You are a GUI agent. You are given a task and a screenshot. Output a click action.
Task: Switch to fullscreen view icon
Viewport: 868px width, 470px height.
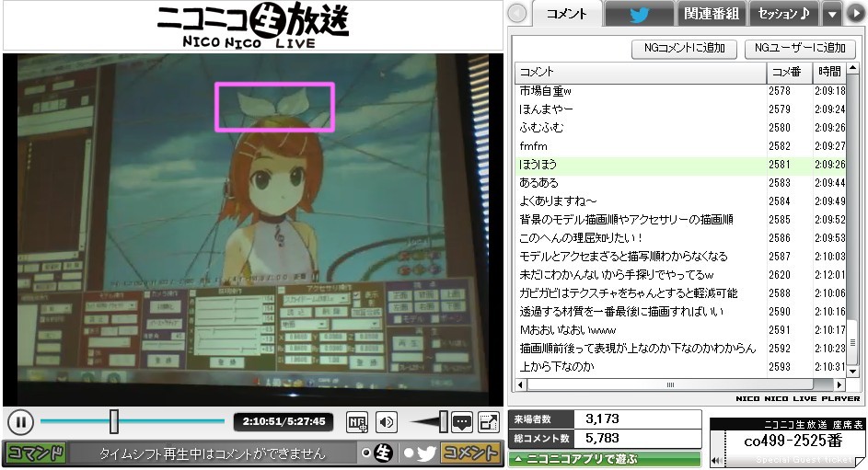(x=489, y=423)
